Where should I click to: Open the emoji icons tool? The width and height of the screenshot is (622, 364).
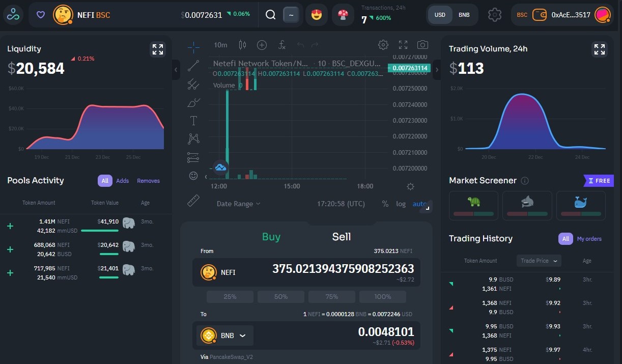tap(193, 176)
